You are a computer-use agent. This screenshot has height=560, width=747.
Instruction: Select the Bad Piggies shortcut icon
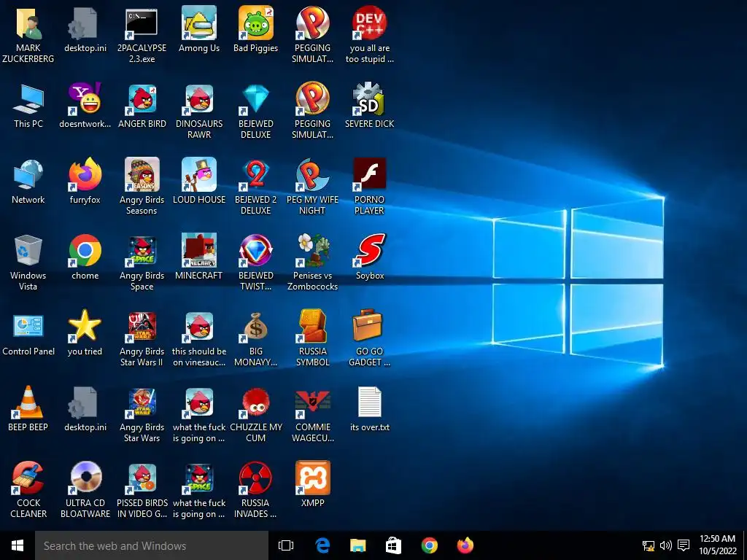[x=256, y=23]
